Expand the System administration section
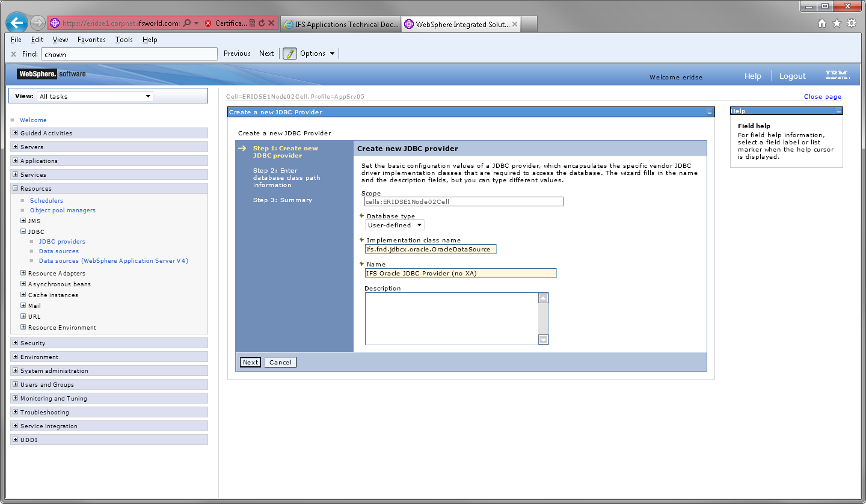This screenshot has width=866, height=504. 16,370
